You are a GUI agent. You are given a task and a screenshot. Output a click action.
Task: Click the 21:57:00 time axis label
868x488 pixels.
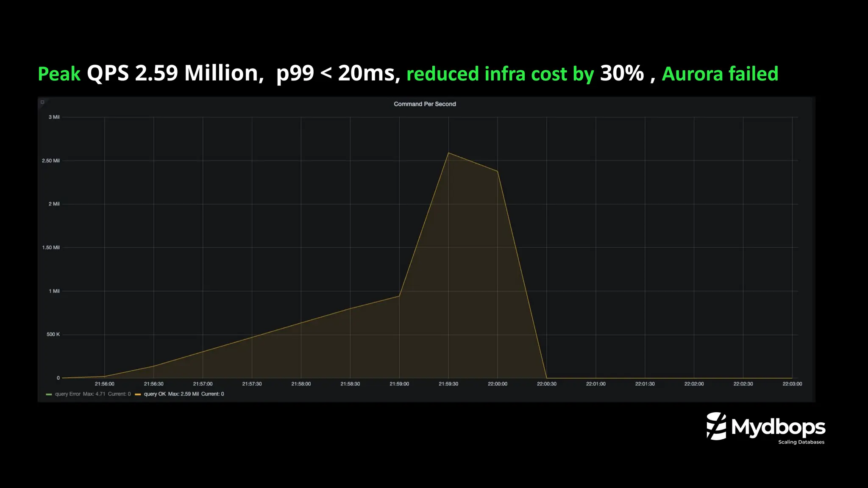click(203, 384)
